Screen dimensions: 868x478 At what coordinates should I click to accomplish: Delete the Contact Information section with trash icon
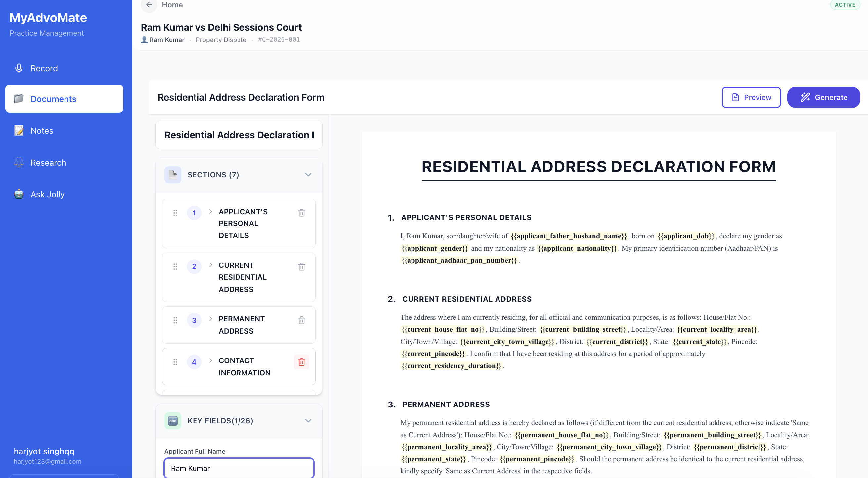click(301, 362)
